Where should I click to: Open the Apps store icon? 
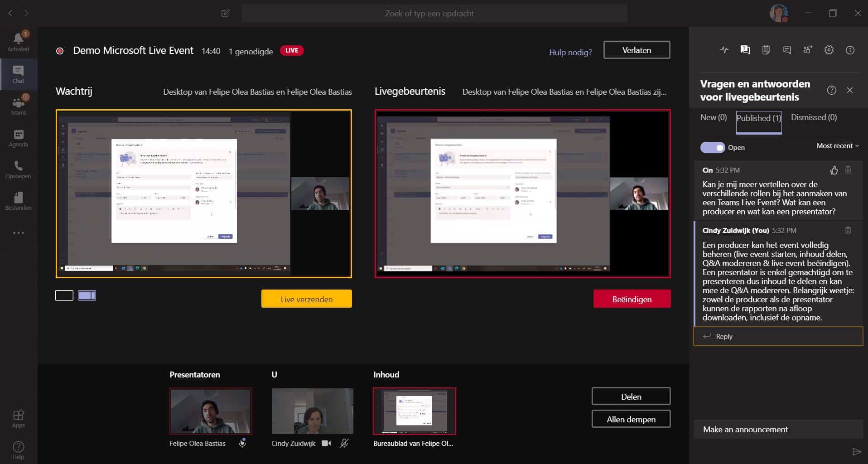pyautogui.click(x=18, y=419)
